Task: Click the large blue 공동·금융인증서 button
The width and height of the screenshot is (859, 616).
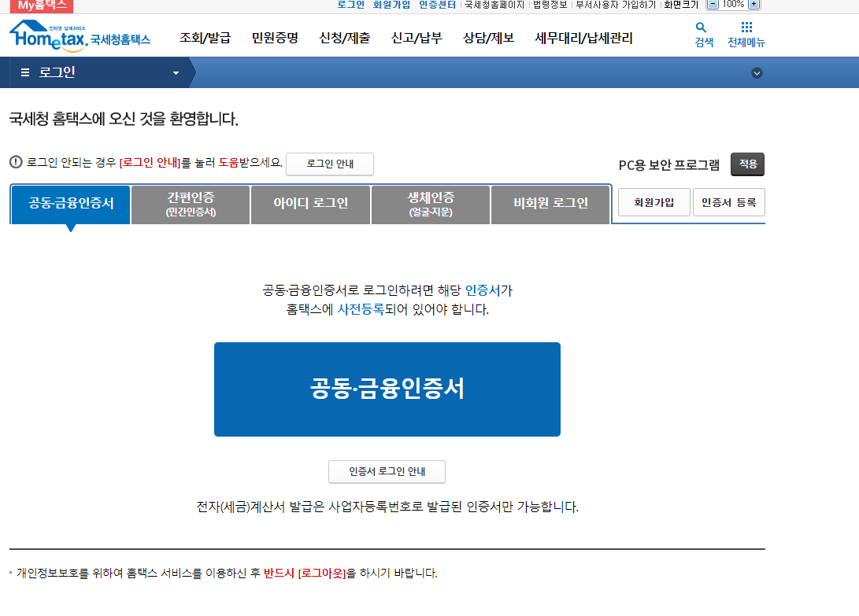Action: (x=387, y=389)
